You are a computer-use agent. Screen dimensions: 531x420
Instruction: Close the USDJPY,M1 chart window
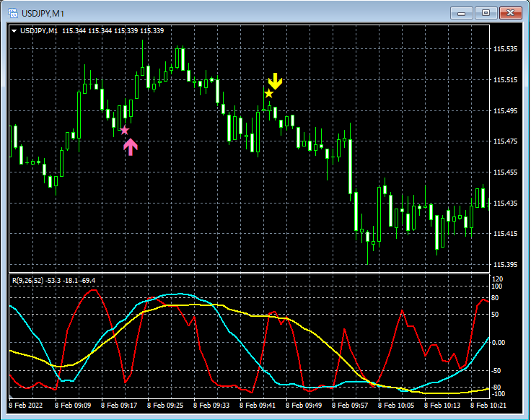510,13
